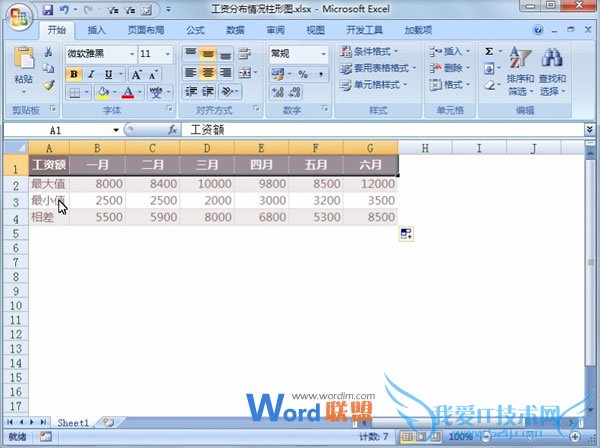Screen dimensions: 600x448
Task: Merge and center selected cells
Action: pos(245,72)
